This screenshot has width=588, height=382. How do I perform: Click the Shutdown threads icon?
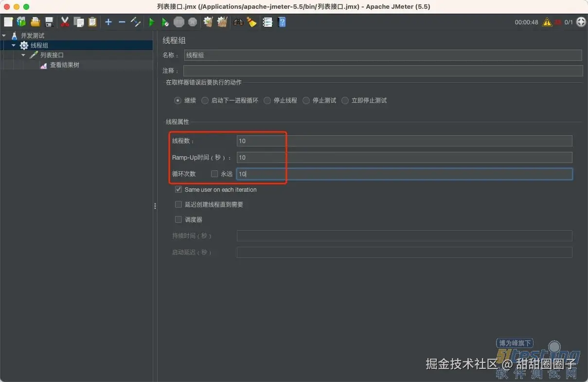[x=193, y=22]
